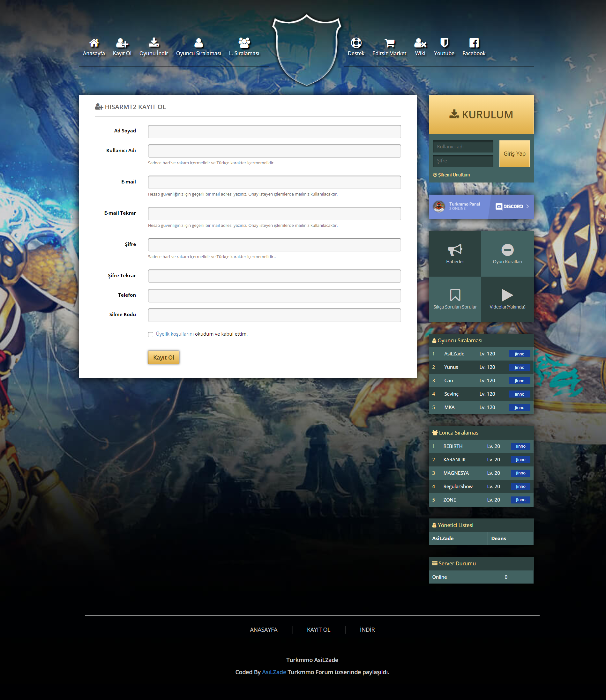Tick the Üyelik koşulları acceptance checkbox
The height and width of the screenshot is (700, 606).
(151, 334)
